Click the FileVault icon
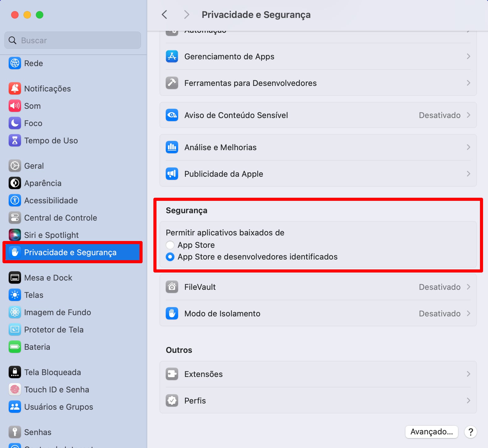Image resolution: width=488 pixels, height=448 pixels. 172,287
